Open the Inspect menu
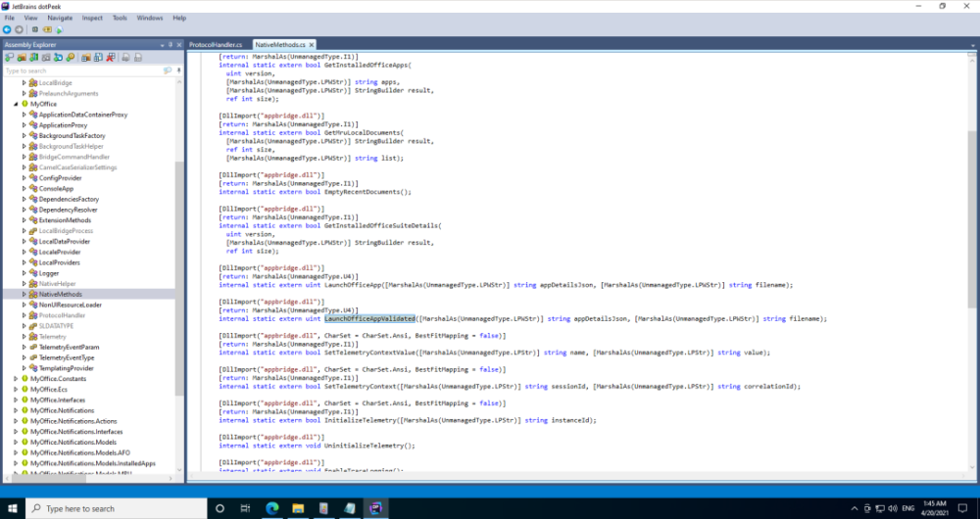This screenshot has width=980, height=519. pos(92,18)
